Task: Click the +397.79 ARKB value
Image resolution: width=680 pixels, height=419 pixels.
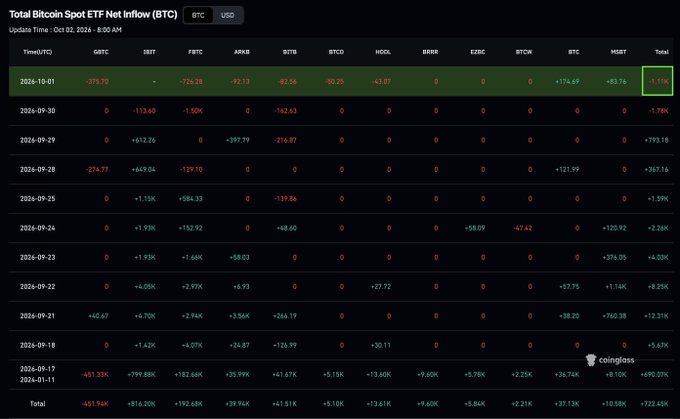Action: 238,141
